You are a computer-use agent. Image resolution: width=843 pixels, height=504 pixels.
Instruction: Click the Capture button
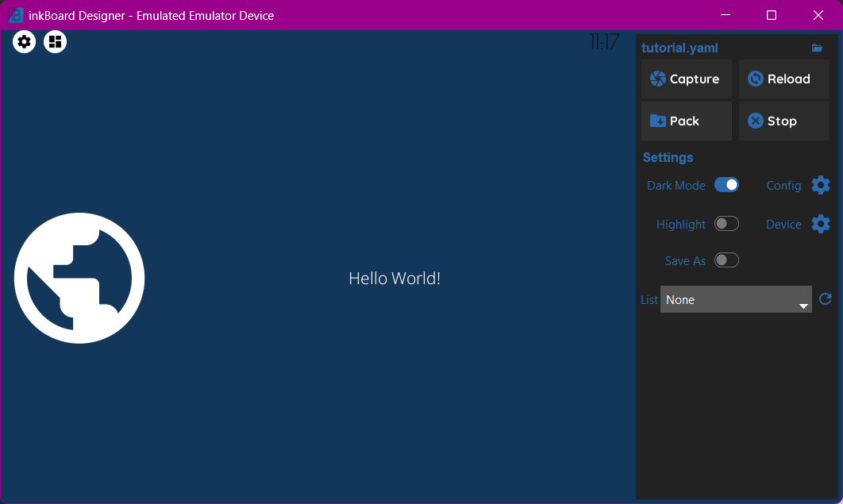point(687,79)
